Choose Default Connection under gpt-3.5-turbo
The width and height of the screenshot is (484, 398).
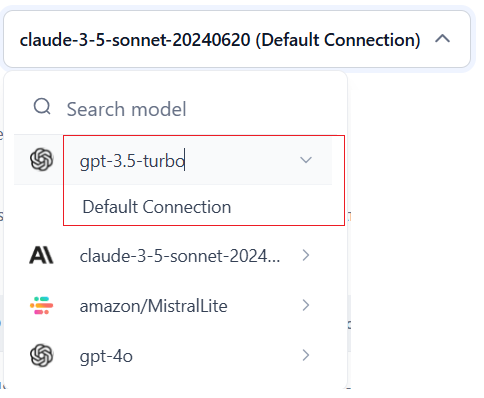coord(157,207)
